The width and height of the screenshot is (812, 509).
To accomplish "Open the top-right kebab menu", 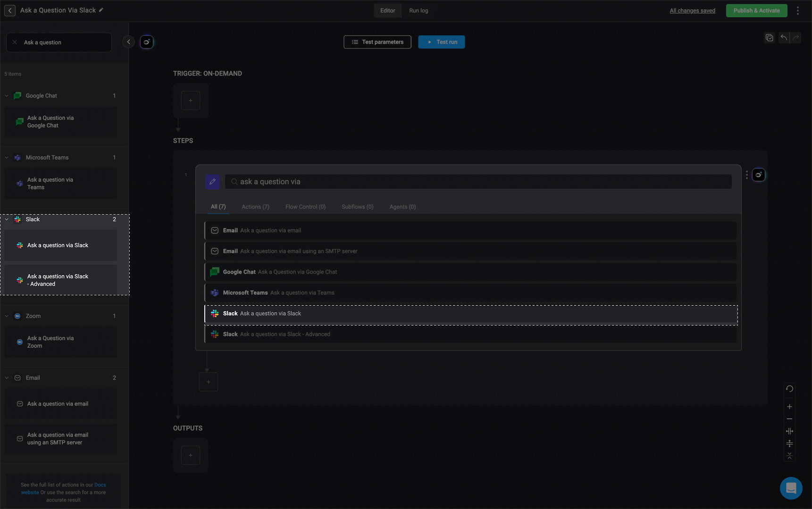I will click(798, 10).
